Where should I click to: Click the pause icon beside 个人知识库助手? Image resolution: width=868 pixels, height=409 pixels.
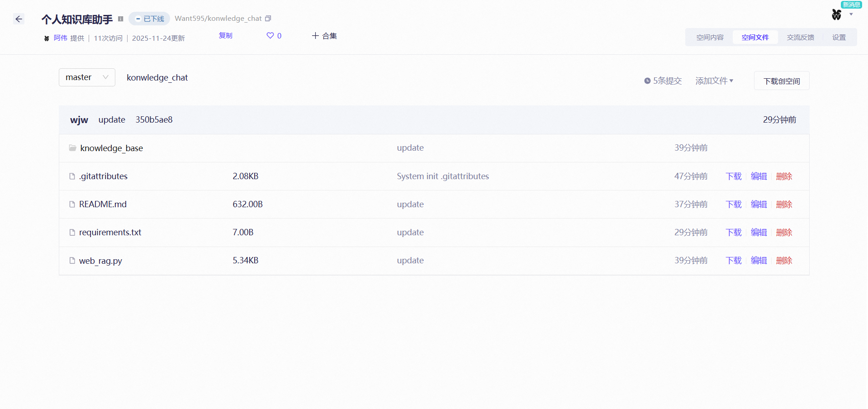120,19
